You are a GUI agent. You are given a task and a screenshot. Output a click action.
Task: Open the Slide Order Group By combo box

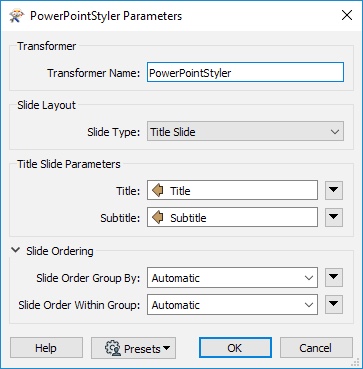(232, 277)
